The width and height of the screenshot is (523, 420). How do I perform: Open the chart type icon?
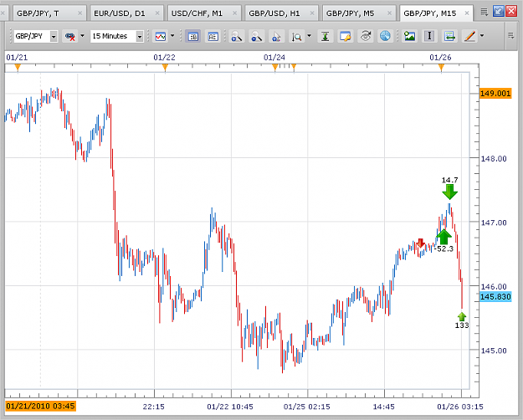161,36
